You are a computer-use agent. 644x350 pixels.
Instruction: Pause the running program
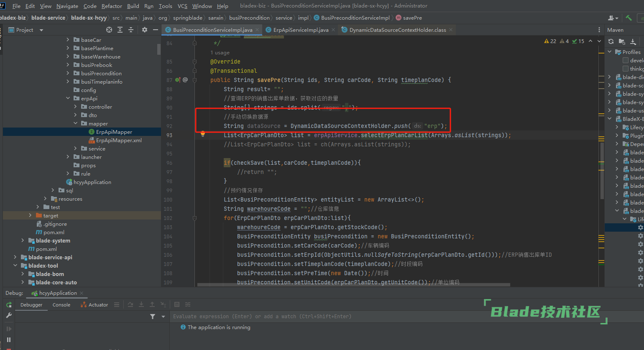coord(9,340)
